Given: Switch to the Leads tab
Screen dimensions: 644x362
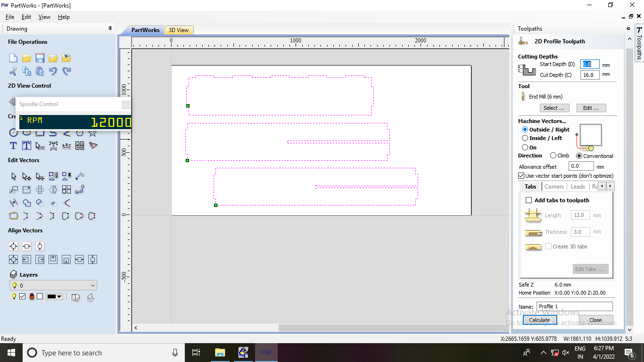Looking at the screenshot, I should [578, 187].
